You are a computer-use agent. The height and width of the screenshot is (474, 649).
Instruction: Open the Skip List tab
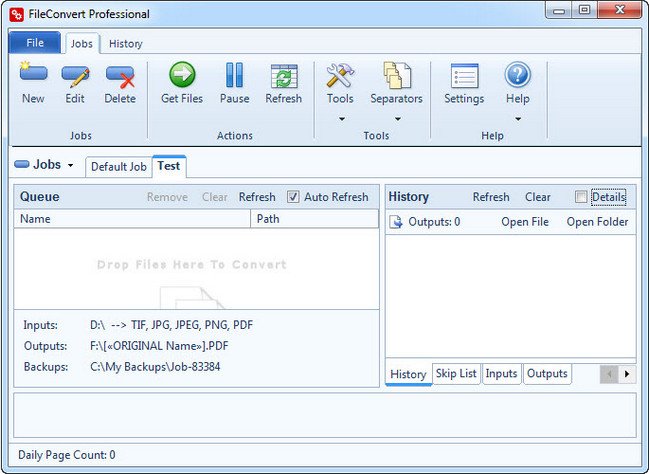pyautogui.click(x=456, y=373)
